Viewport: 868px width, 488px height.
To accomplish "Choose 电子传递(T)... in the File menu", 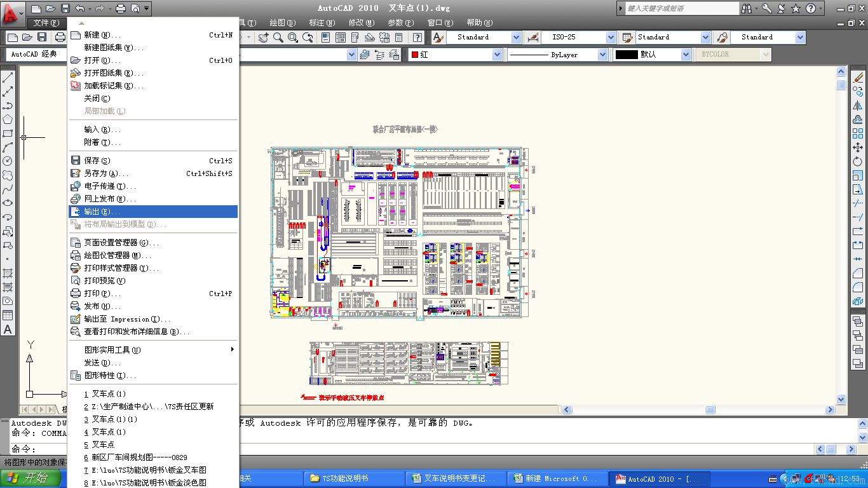I will click(153, 186).
